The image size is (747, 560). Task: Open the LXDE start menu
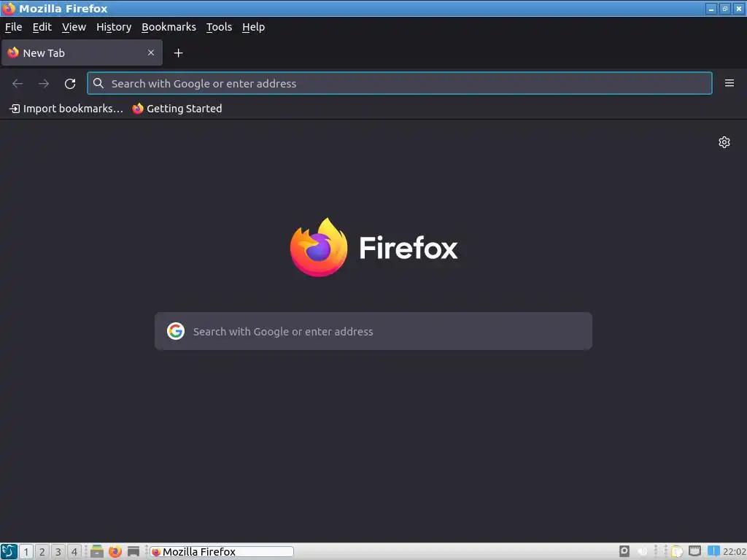tap(9, 551)
